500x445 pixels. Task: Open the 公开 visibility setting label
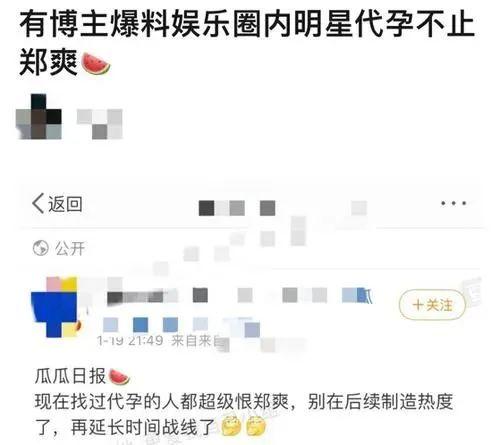(x=70, y=248)
